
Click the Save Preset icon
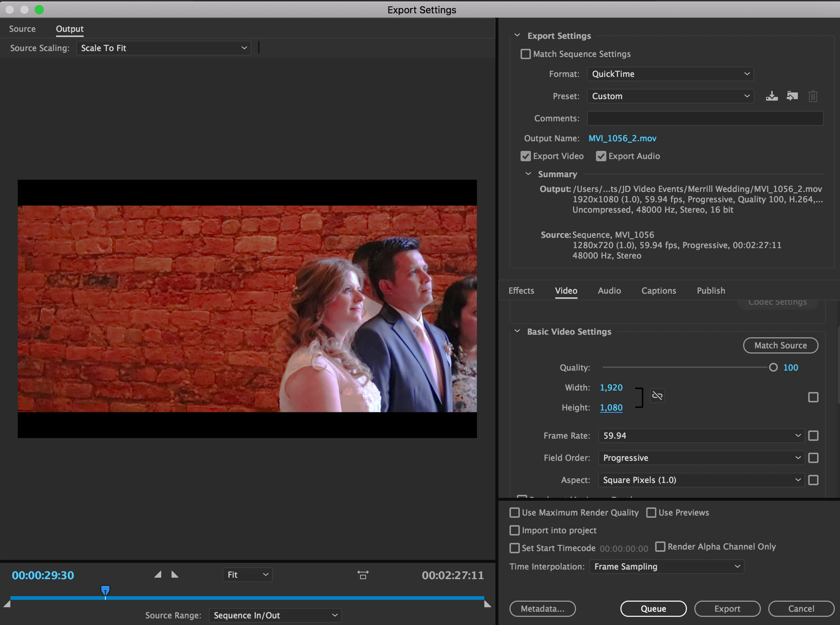coord(772,96)
